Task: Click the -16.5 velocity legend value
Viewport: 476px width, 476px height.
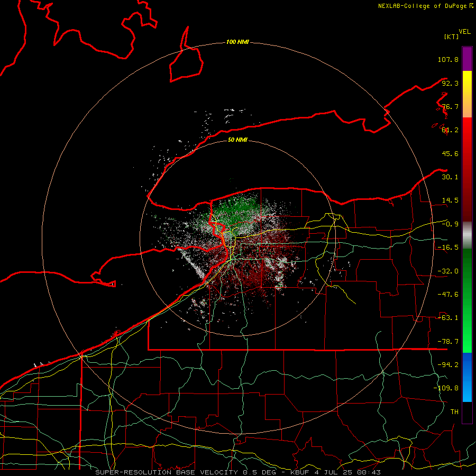Action: (x=448, y=248)
